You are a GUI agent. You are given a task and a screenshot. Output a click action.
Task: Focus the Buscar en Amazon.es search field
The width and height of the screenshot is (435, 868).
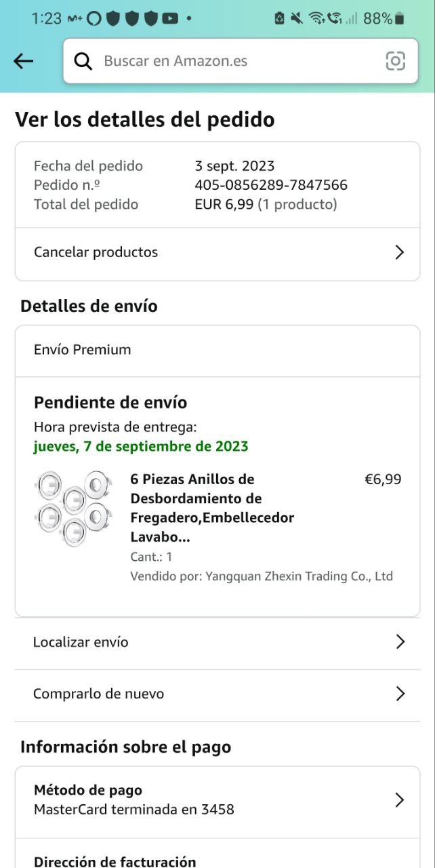click(x=230, y=61)
